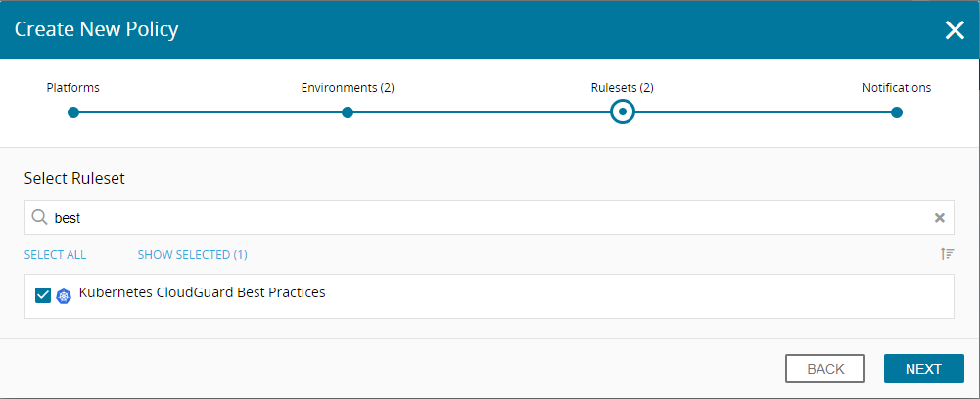Select Kubernetes CloudGuard Best Practices row text
The image size is (980, 399).
[203, 292]
